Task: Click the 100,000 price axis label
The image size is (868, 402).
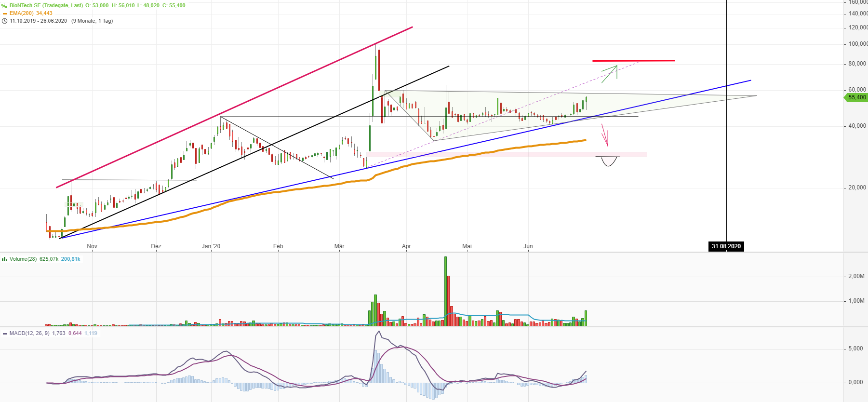Action: click(858, 44)
